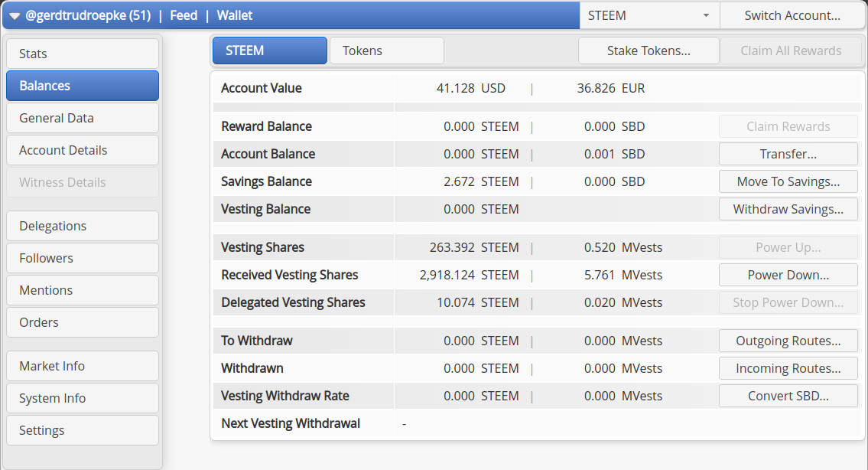
Task: Select Savings Balance 2.672 STEEM value
Action: pyautogui.click(x=481, y=181)
